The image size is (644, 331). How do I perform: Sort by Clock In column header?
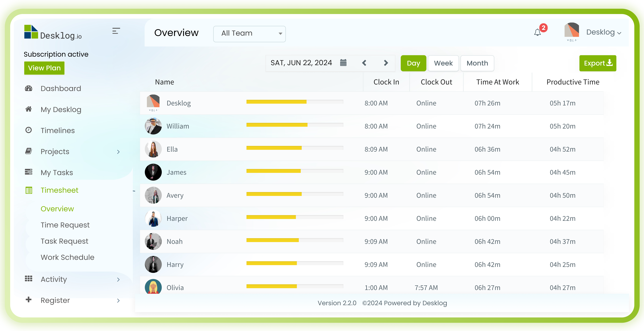pyautogui.click(x=386, y=82)
